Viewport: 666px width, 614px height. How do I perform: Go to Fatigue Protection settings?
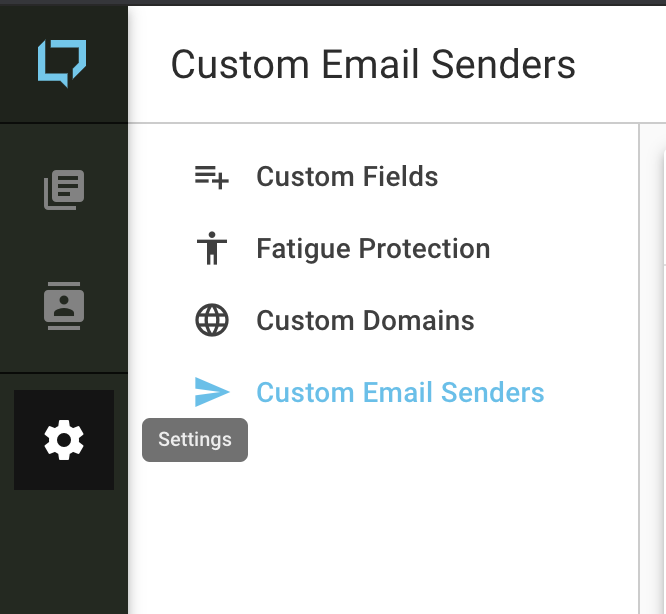tap(373, 249)
